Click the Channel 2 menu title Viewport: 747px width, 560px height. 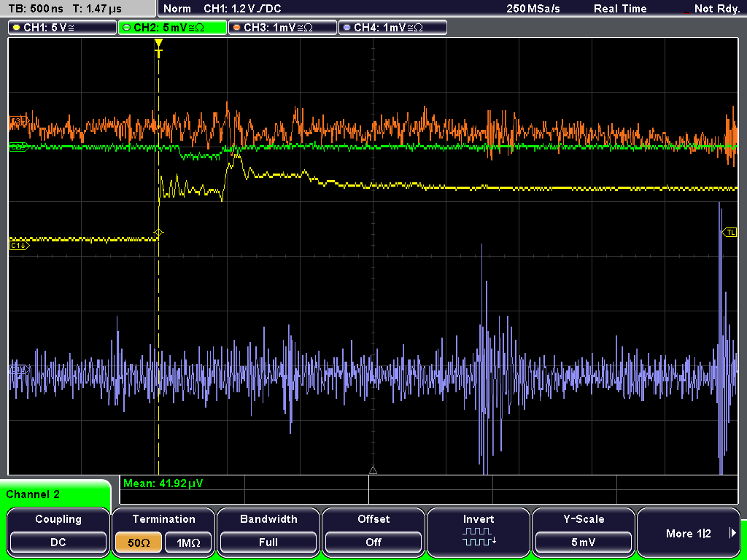click(x=33, y=494)
